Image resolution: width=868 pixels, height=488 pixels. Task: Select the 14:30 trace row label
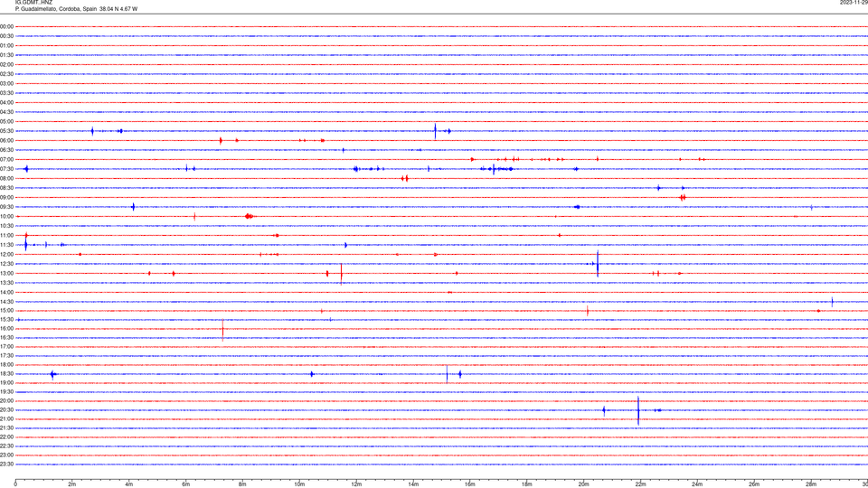click(x=6, y=302)
